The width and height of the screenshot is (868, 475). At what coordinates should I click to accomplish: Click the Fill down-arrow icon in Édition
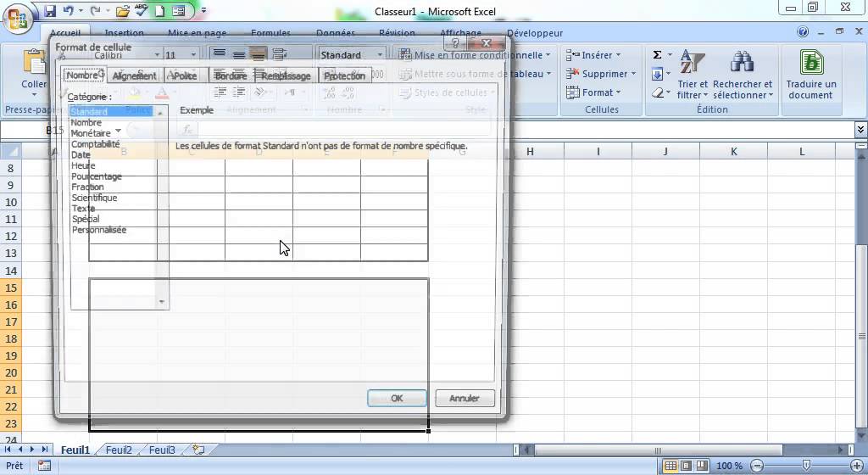coord(657,74)
